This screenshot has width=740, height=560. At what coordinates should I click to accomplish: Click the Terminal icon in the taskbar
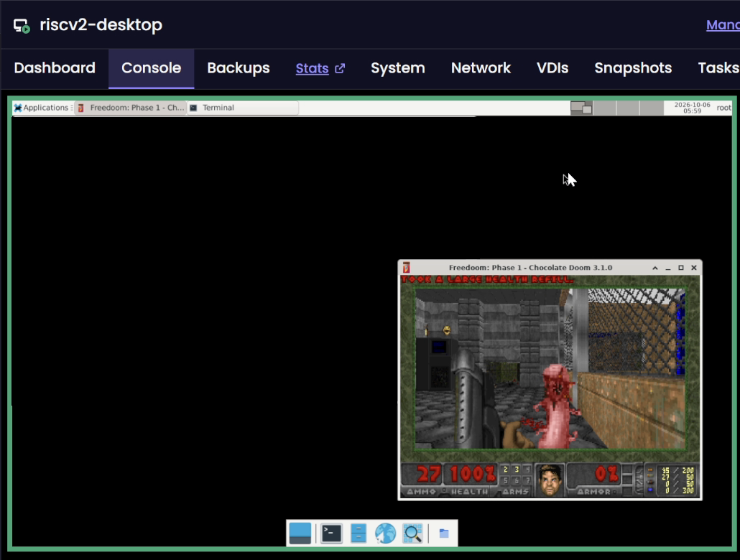click(x=193, y=108)
